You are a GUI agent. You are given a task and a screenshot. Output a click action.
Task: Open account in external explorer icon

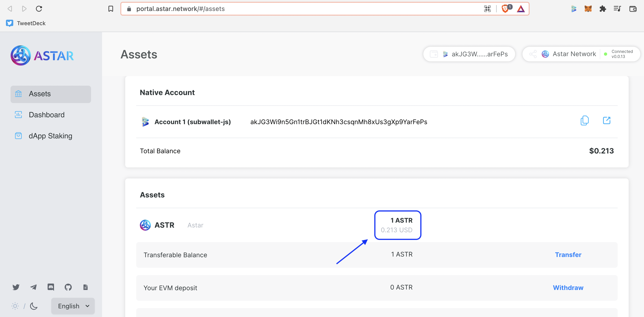tap(606, 120)
